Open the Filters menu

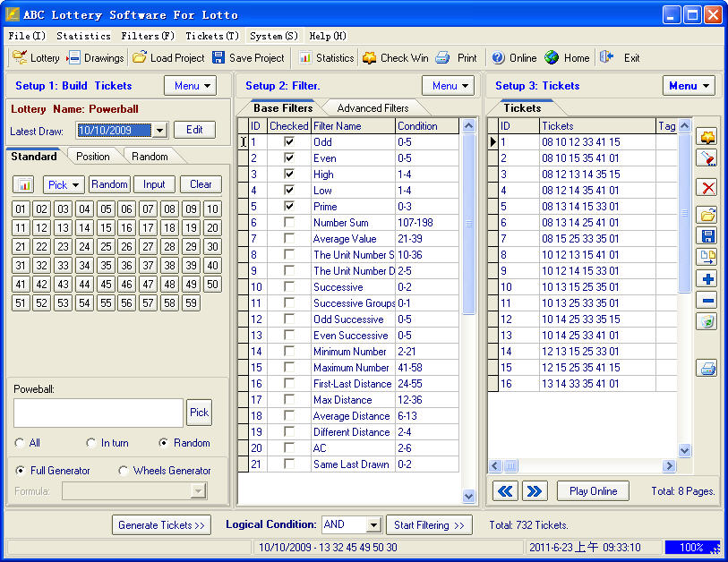[x=148, y=36]
